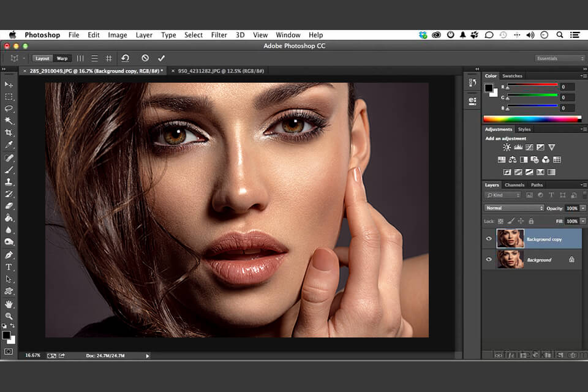Open the Normal blend mode dropdown
This screenshot has height=392, width=588.
[514, 208]
